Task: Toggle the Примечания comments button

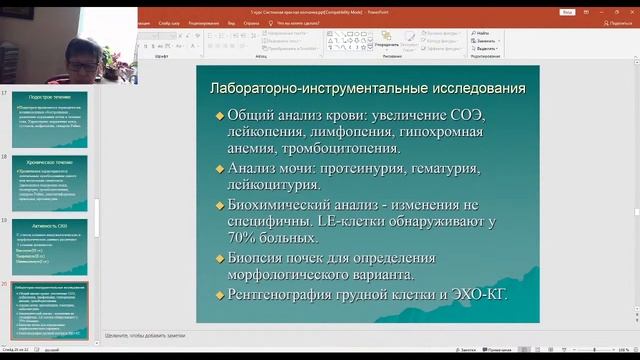Action: click(497, 350)
